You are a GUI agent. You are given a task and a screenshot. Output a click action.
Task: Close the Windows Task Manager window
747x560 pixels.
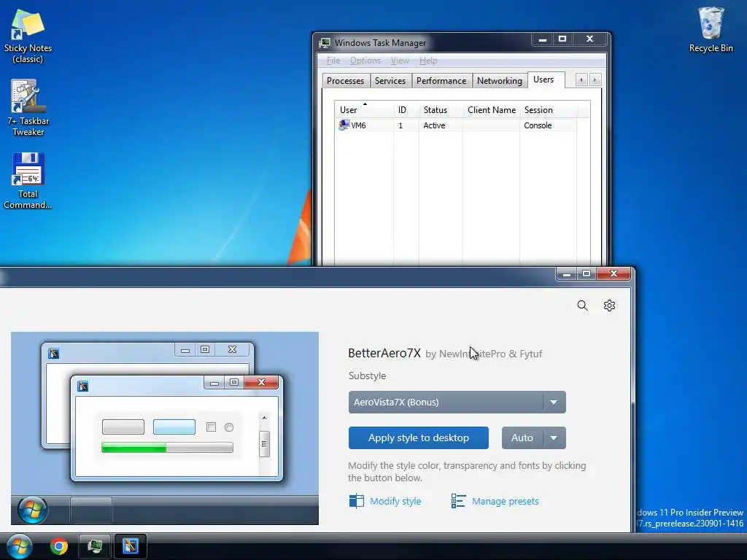pyautogui.click(x=589, y=39)
